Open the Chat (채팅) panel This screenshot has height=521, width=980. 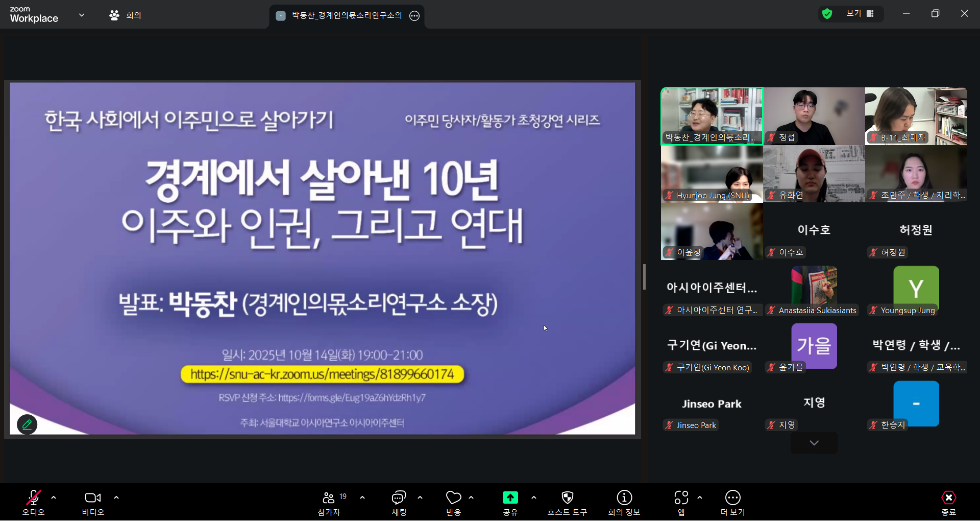(x=399, y=498)
